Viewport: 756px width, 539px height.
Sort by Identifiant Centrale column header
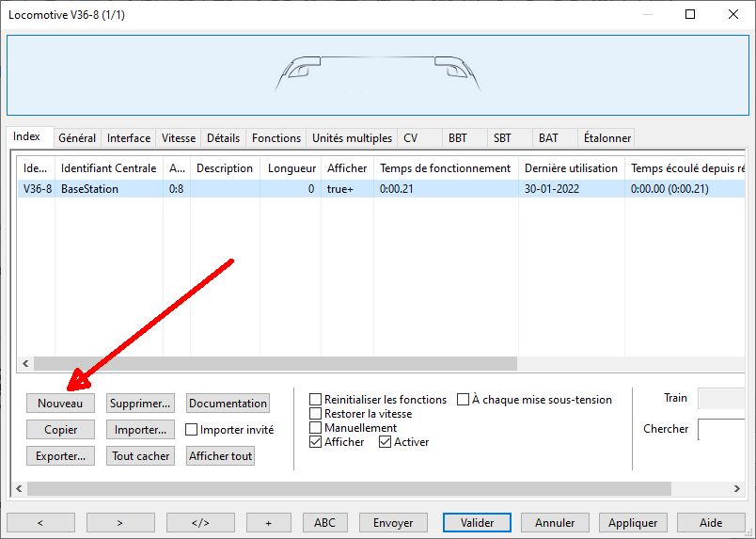(108, 168)
